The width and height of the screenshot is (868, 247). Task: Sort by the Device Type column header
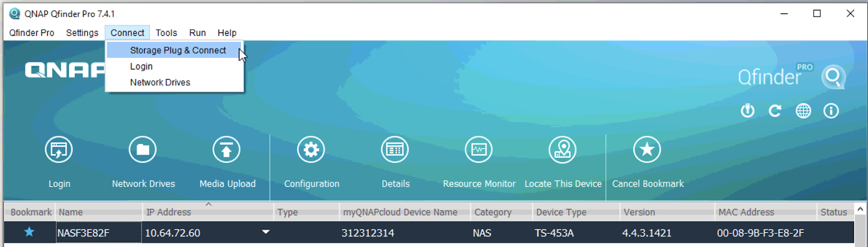tap(576, 212)
